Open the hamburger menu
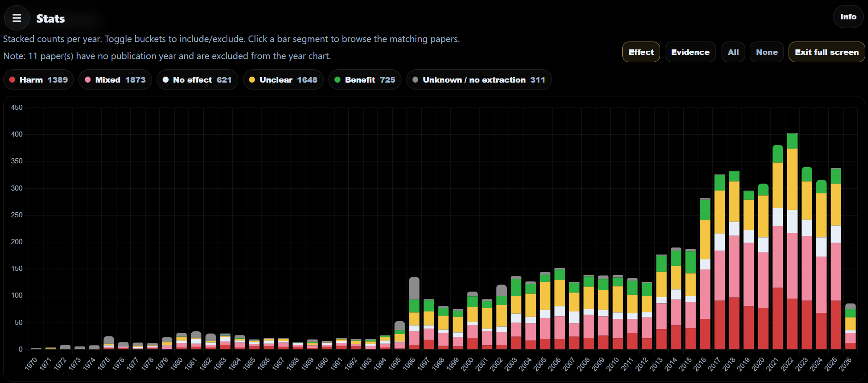This screenshot has width=868, height=383. coord(17,18)
